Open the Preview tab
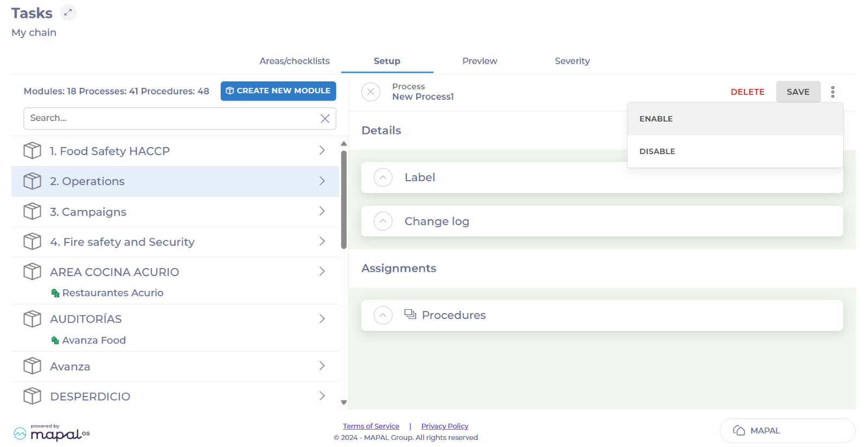This screenshot has height=447, width=868. click(x=480, y=61)
